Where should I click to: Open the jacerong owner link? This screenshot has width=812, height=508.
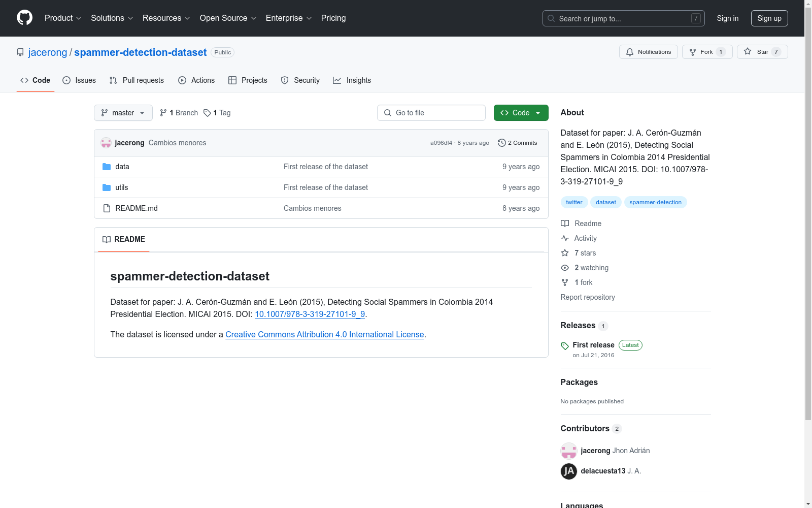(48, 52)
